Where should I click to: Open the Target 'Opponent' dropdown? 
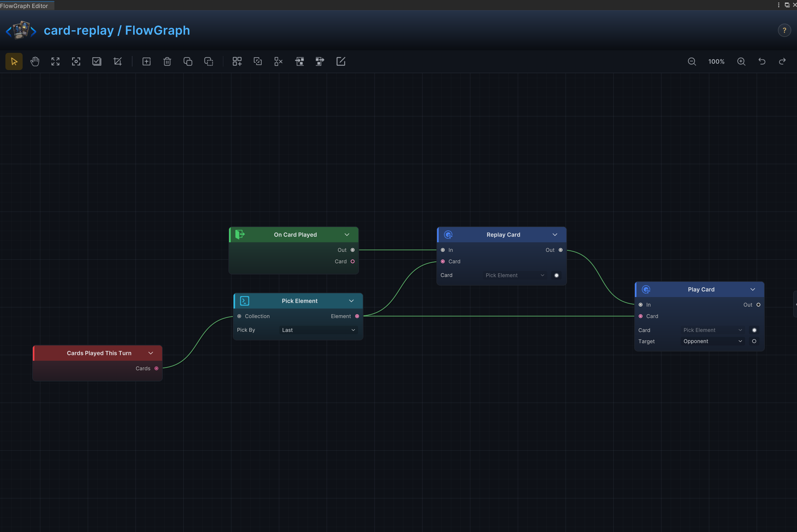[713, 341]
